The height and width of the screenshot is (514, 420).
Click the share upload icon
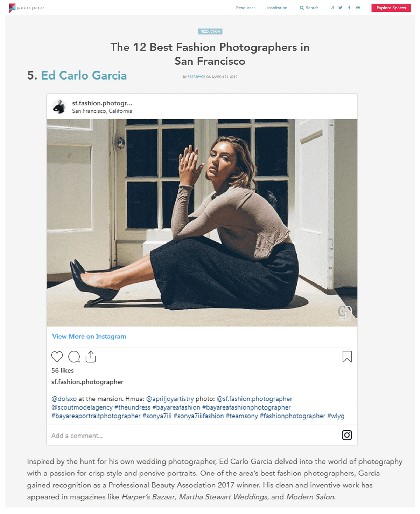pyautogui.click(x=91, y=357)
